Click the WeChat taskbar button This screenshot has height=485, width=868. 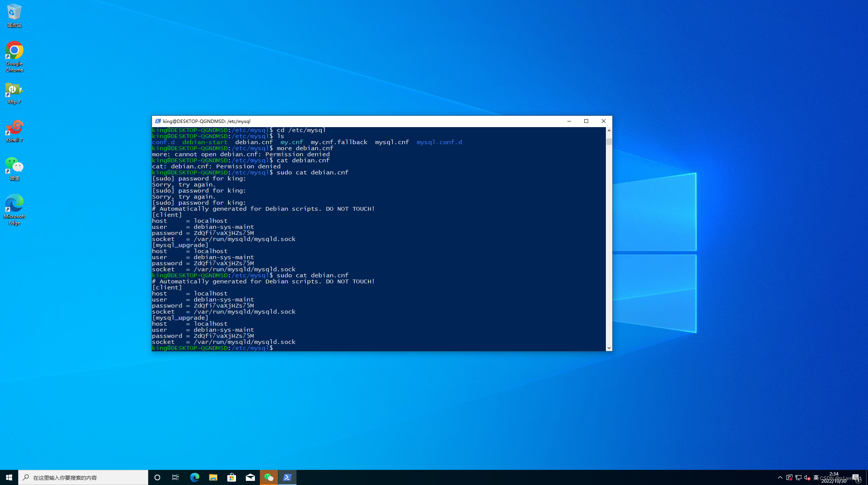[x=269, y=477]
